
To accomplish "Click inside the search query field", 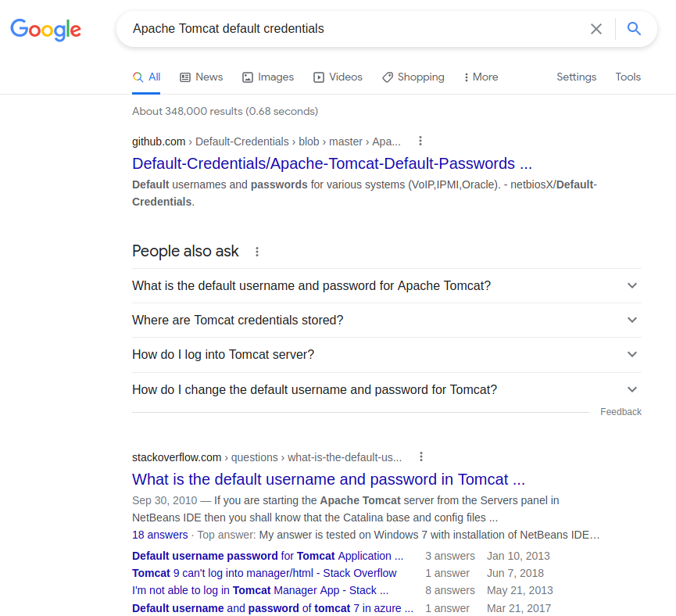I will (352, 29).
